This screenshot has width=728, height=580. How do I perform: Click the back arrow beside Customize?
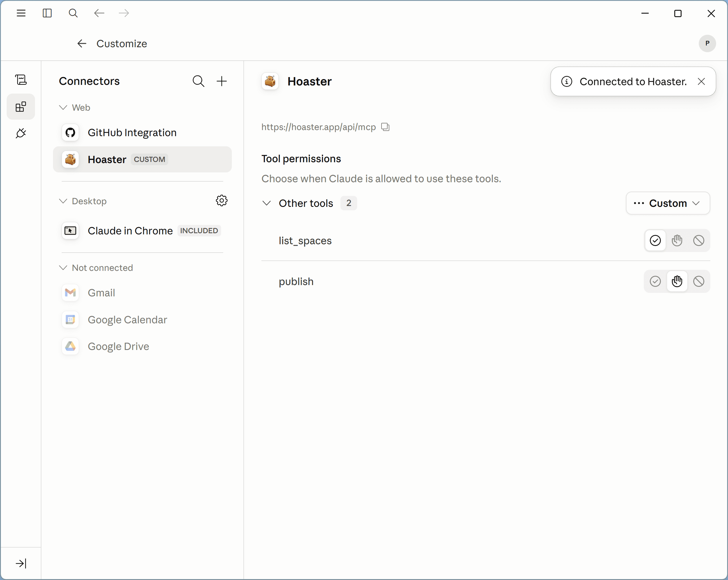point(82,43)
